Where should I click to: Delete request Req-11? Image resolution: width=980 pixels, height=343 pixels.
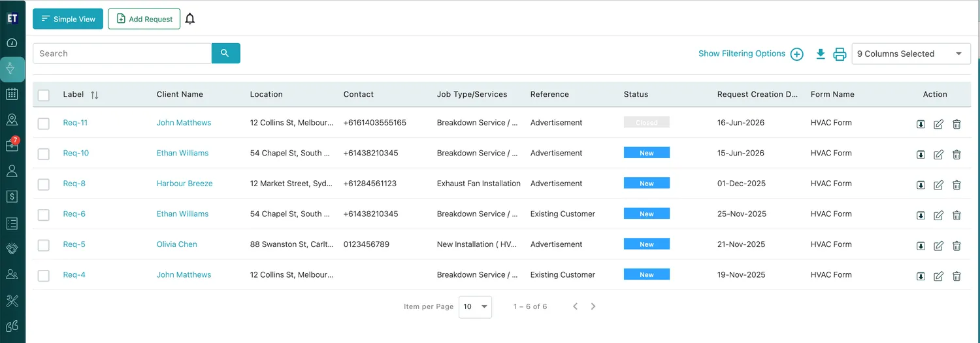click(x=956, y=124)
